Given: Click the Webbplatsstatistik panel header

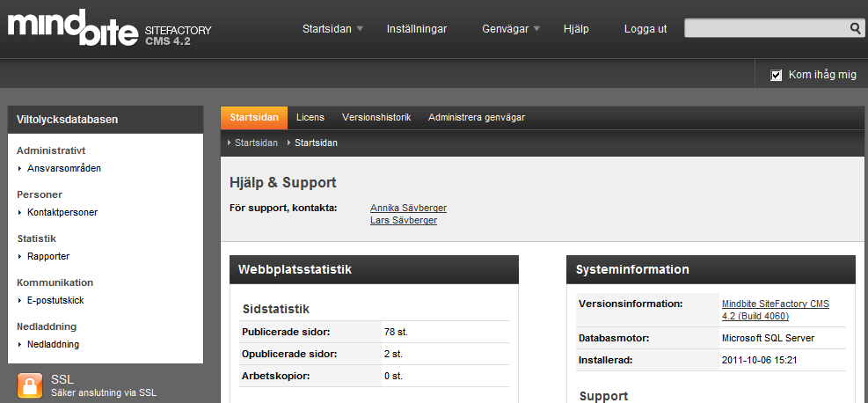Looking at the screenshot, I should (x=375, y=269).
